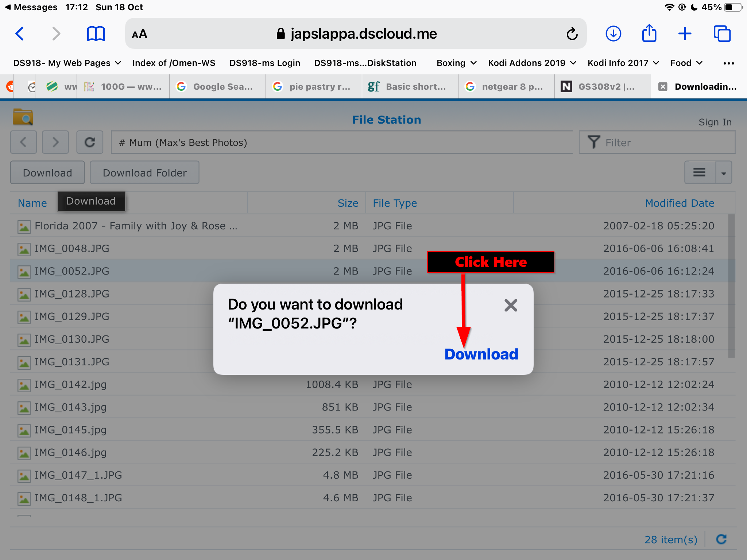Click the file list vertical scrollbar
Viewport: 747px width, 560px height.
click(x=731, y=286)
